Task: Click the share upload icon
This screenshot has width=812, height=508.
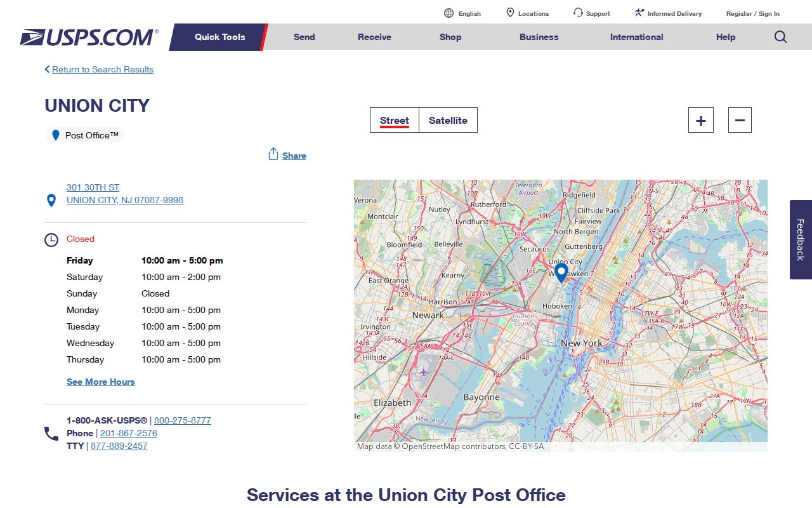Action: click(x=273, y=154)
